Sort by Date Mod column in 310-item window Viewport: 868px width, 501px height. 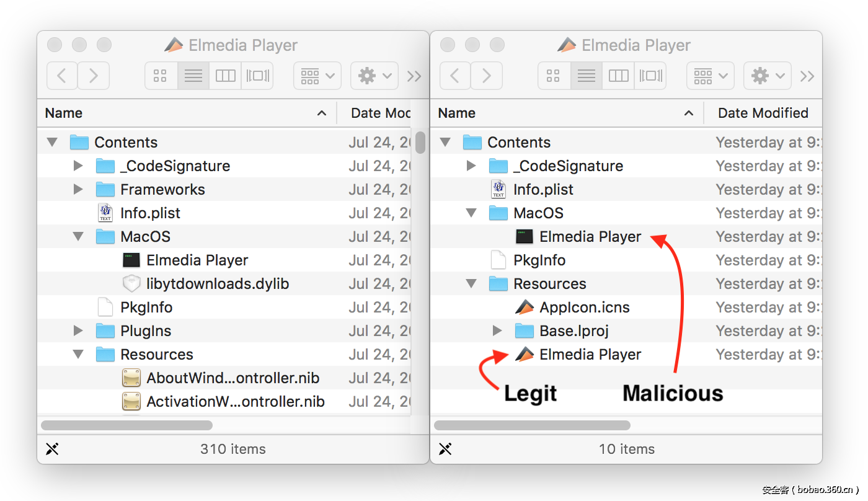pos(381,113)
